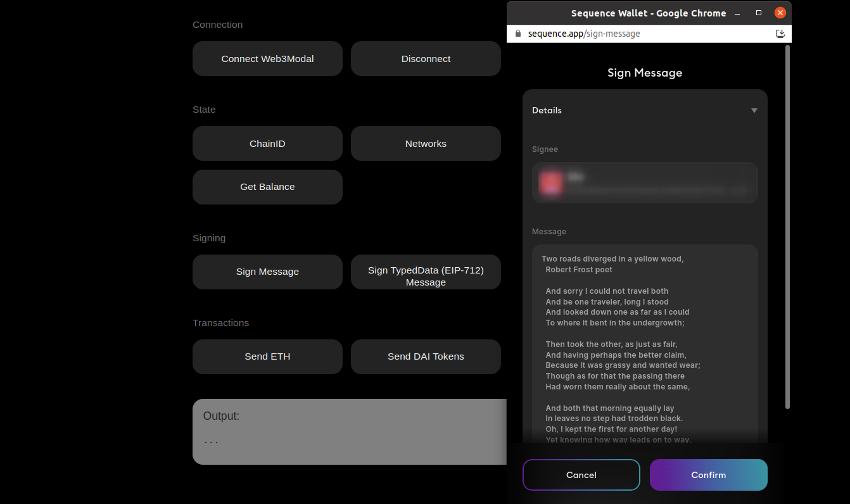Click the sequence.app/sign-message URL field

click(584, 34)
